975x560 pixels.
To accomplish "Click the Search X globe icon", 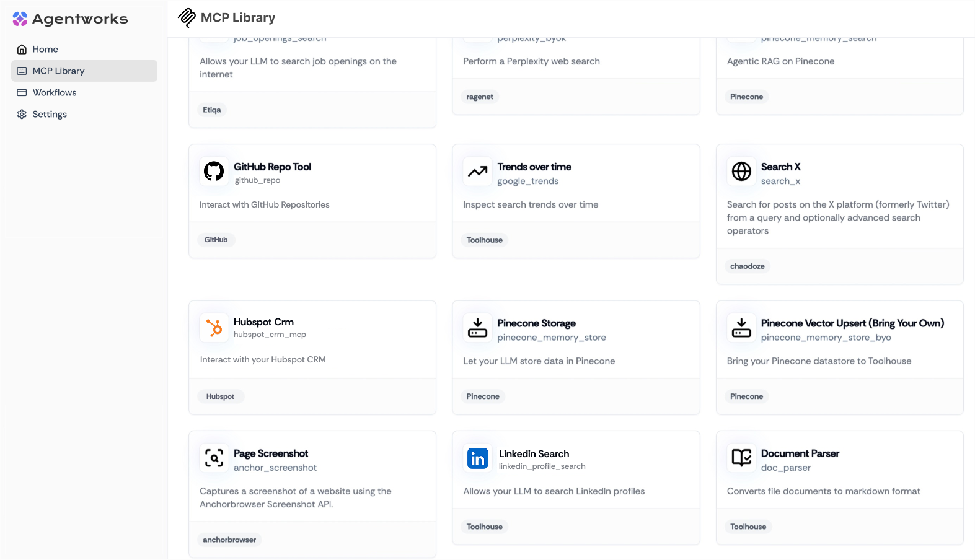I will [x=741, y=172].
